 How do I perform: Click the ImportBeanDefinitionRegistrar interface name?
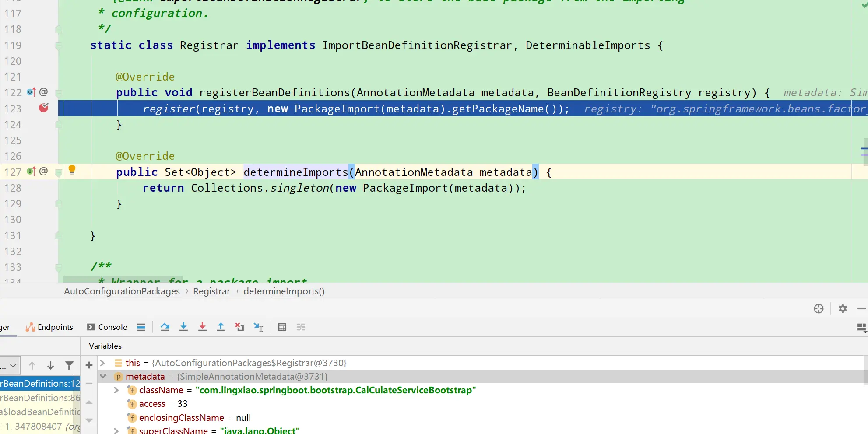(x=417, y=45)
